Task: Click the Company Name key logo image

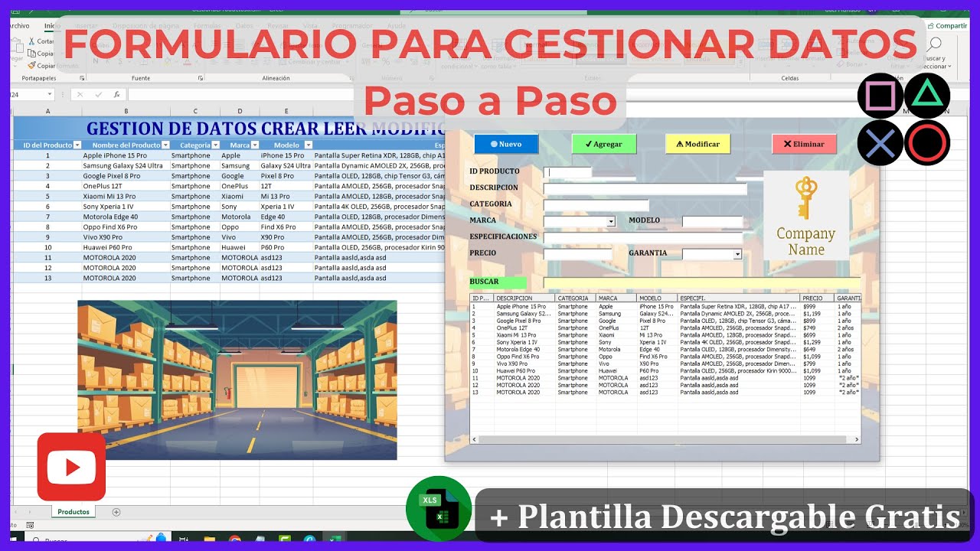Action: [x=805, y=215]
